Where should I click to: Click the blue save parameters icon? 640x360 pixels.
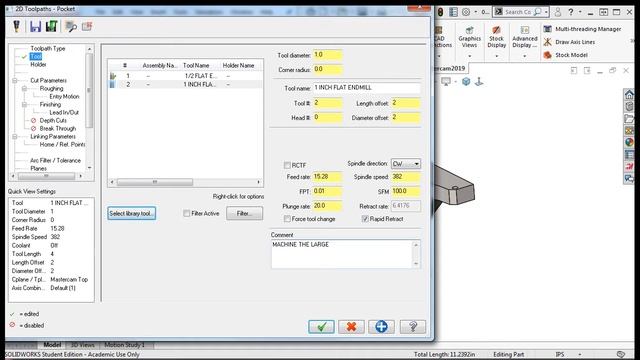36,27
